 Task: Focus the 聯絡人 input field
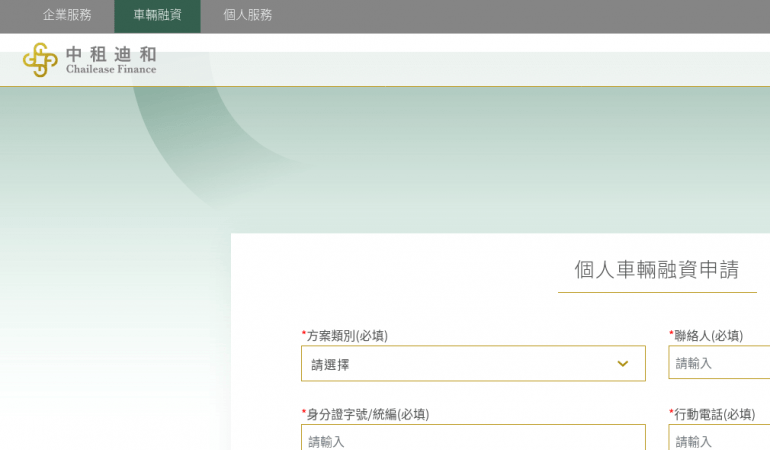[719, 363]
